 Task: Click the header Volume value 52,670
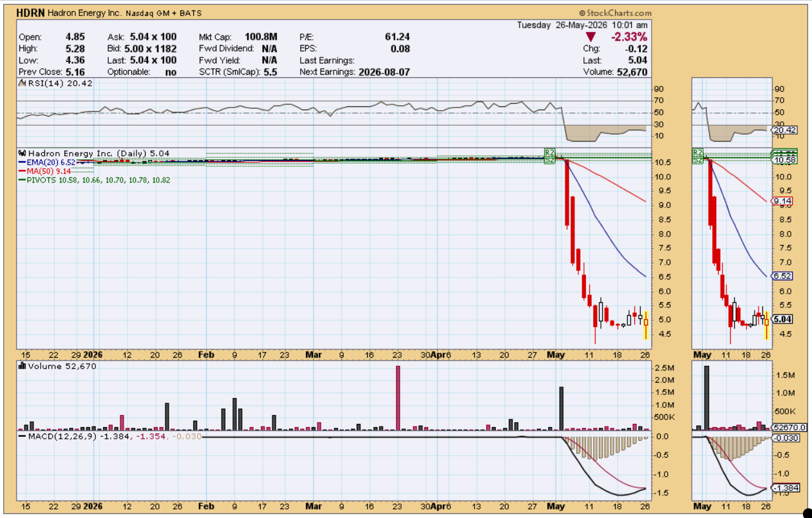[x=632, y=72]
